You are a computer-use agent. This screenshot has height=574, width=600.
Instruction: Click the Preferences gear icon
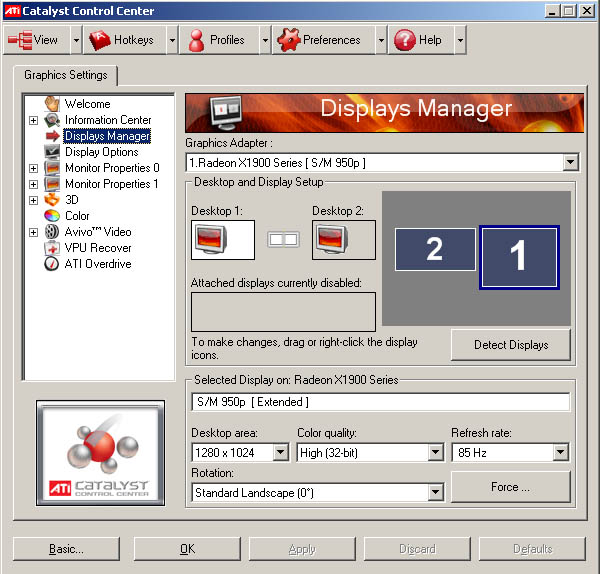(x=289, y=40)
